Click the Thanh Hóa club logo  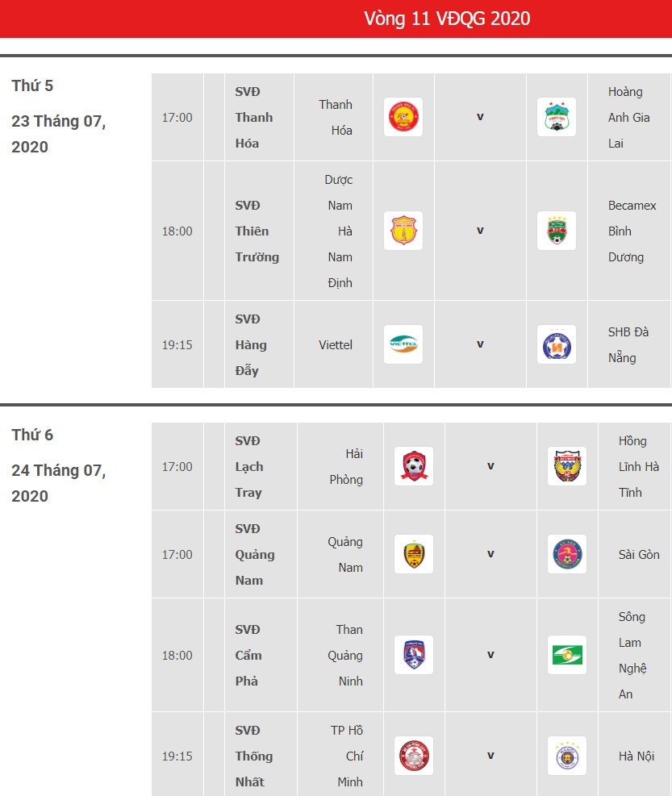coord(403,117)
